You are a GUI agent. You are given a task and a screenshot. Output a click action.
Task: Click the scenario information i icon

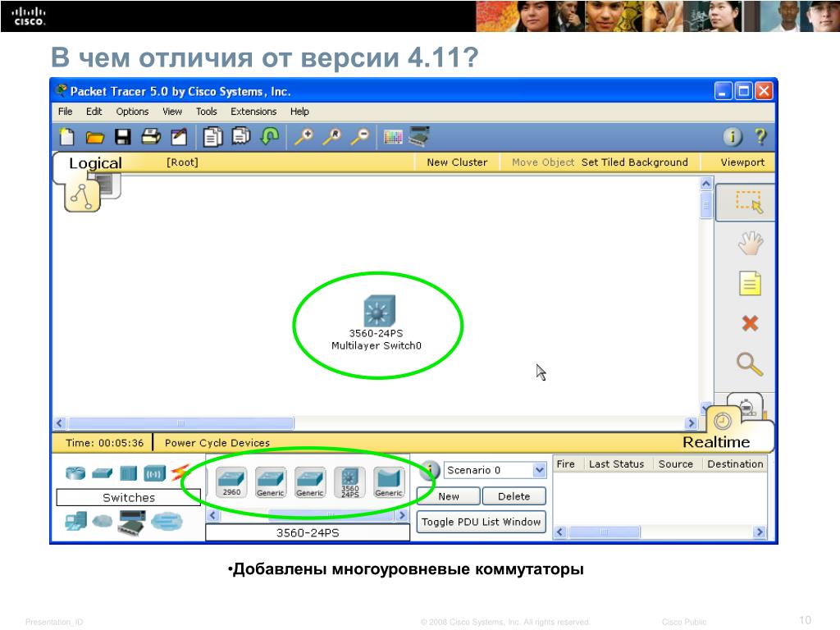[x=430, y=470]
